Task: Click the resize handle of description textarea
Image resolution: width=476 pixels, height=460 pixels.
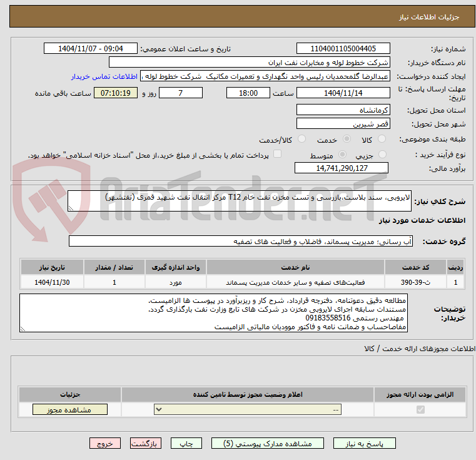Action: tap(71, 208)
